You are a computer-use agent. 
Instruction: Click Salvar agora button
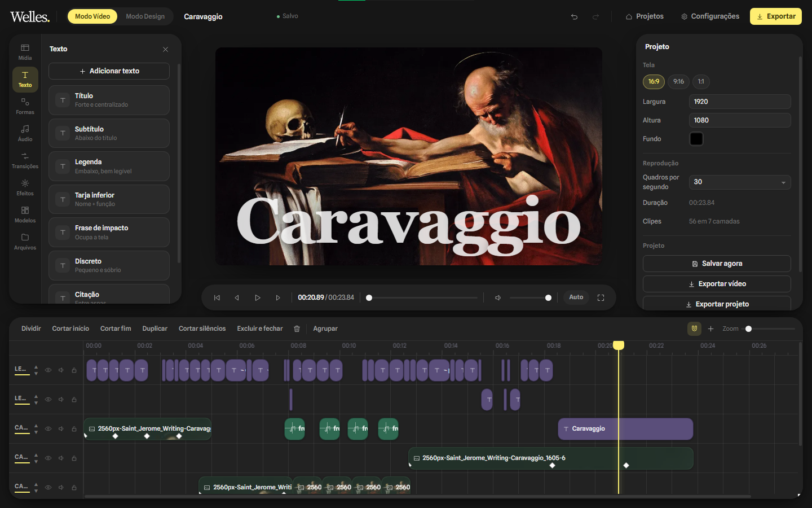[x=717, y=264]
